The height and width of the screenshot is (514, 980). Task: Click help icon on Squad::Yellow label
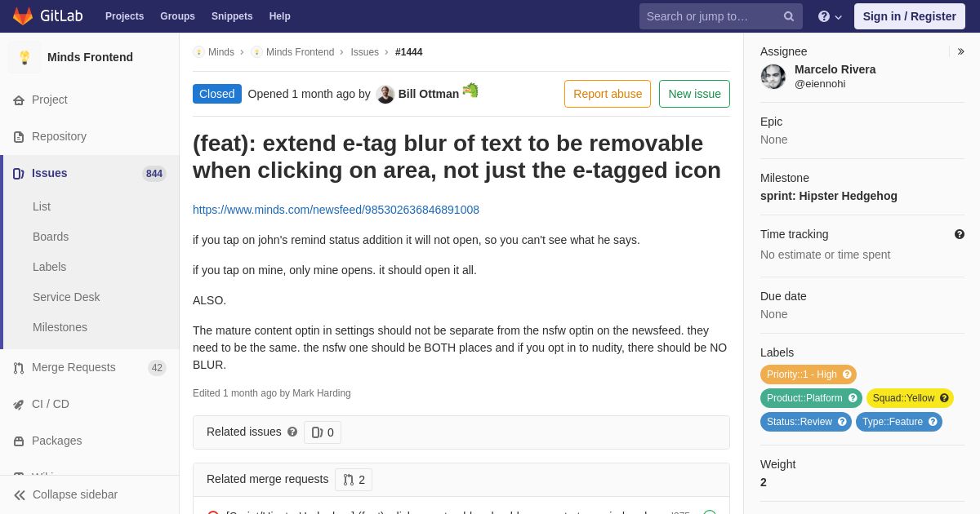[944, 398]
